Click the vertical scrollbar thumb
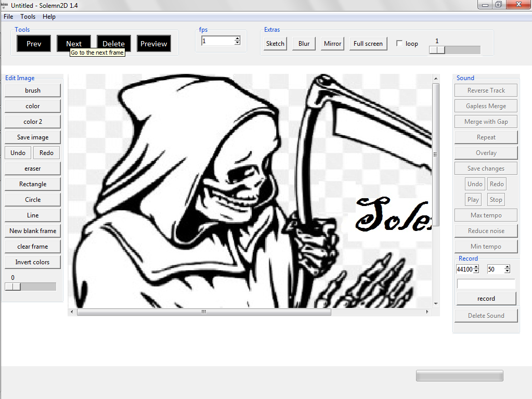The image size is (532, 399). click(436, 155)
